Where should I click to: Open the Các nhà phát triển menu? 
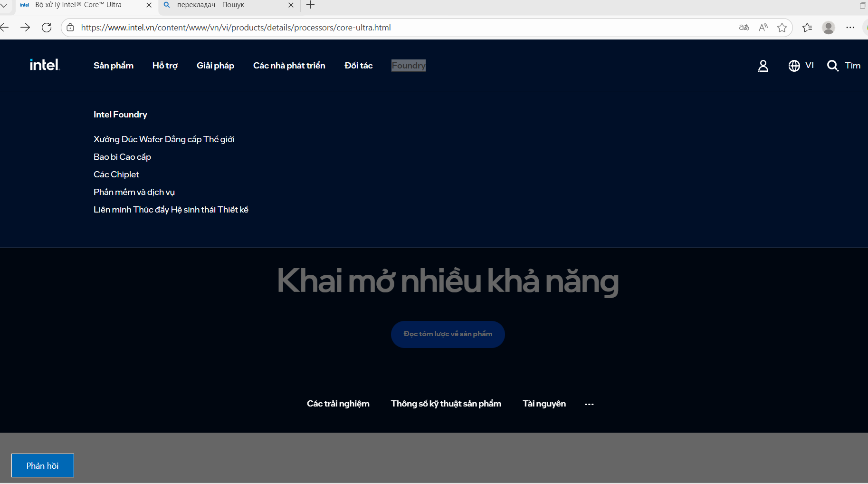289,66
